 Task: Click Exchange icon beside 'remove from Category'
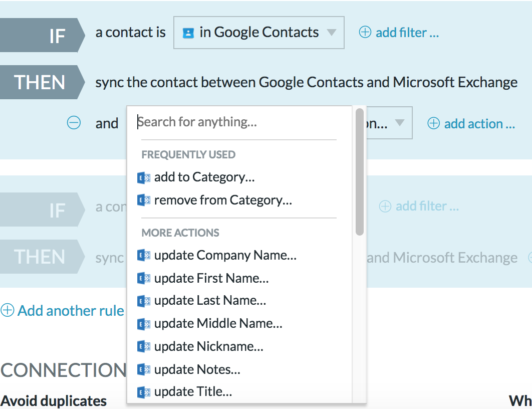pos(143,200)
